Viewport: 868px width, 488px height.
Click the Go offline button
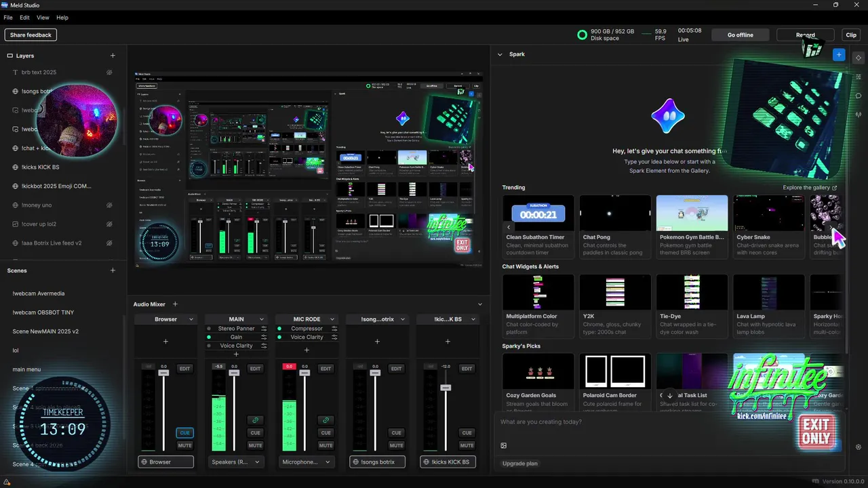[741, 35]
